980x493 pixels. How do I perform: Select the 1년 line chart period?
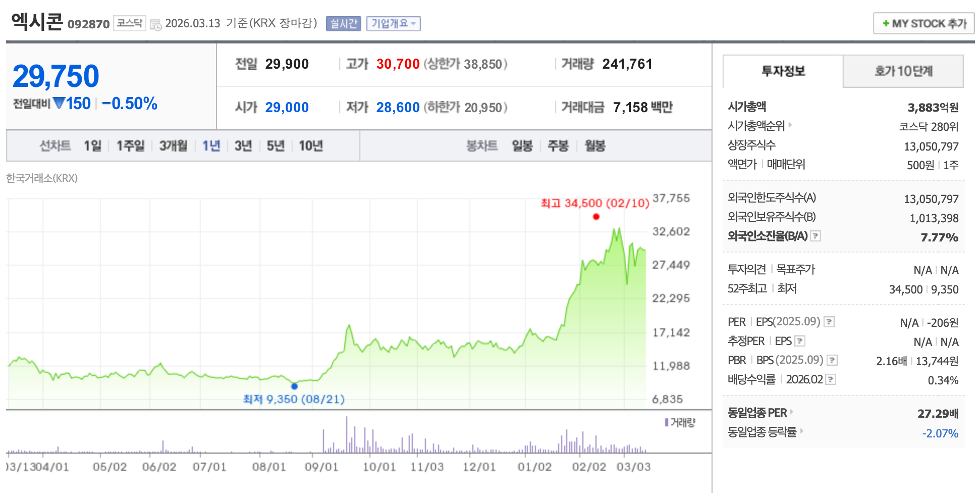point(211,146)
